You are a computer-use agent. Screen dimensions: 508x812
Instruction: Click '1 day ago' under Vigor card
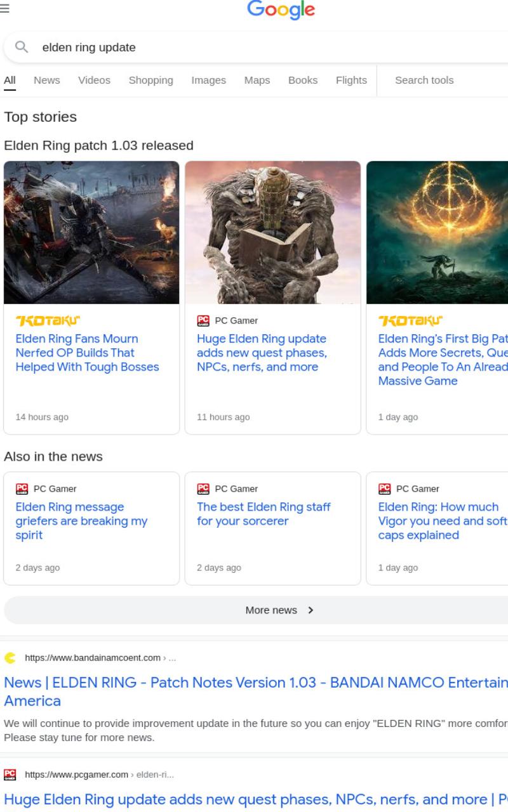[x=398, y=568]
